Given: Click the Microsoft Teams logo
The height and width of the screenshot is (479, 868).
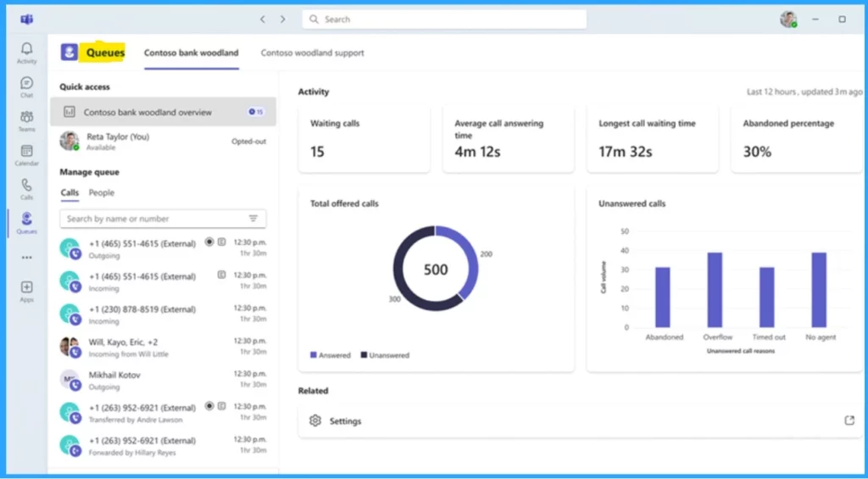Looking at the screenshot, I should point(26,19).
